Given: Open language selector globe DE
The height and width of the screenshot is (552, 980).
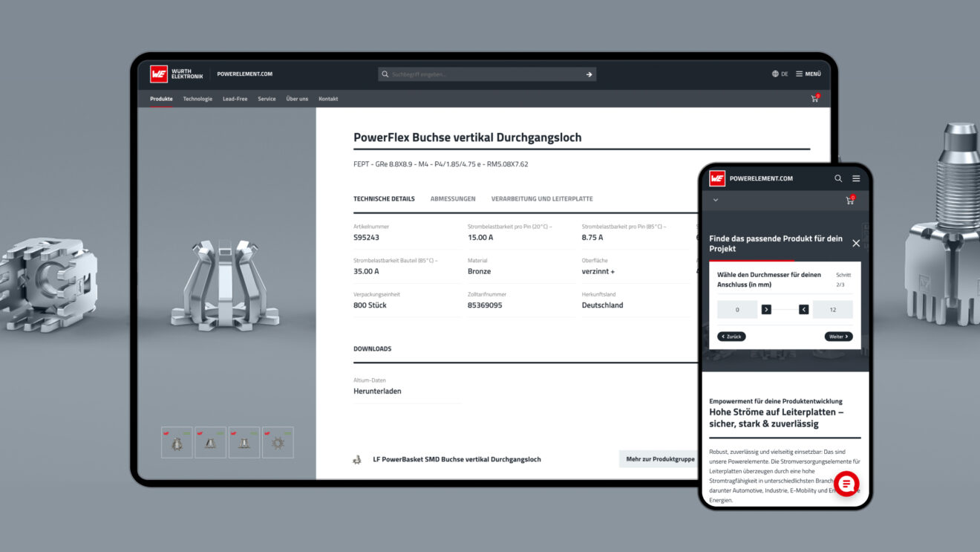Looking at the screenshot, I should [x=780, y=74].
